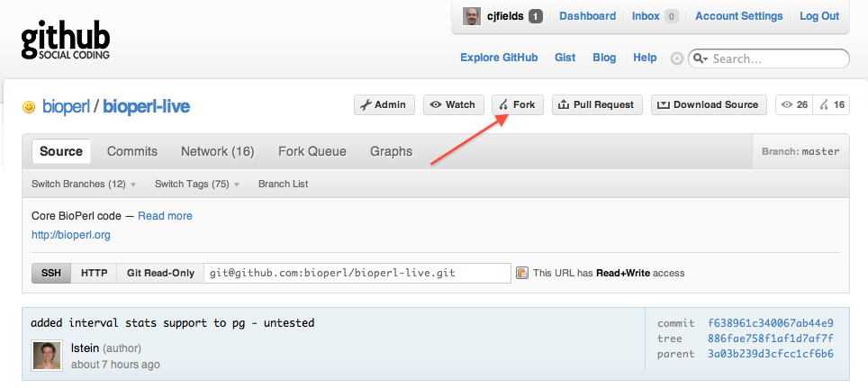Select the Git Read-Only URL option
The image size is (868, 388).
160,273
